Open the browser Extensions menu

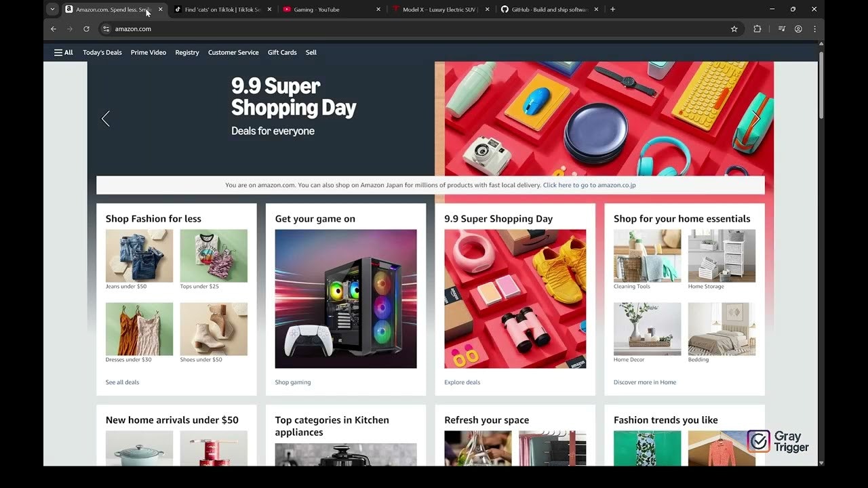coord(757,29)
